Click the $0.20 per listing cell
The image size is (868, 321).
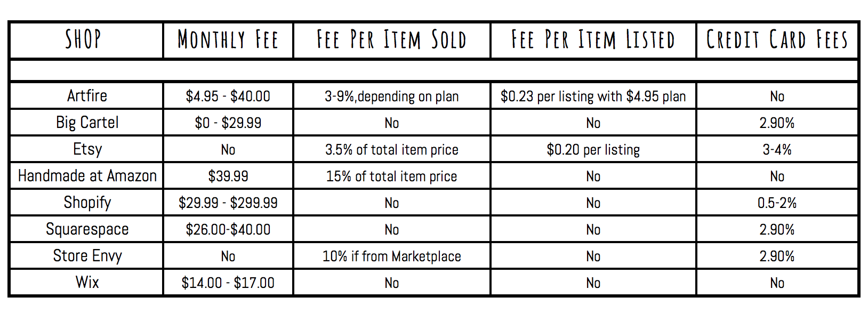(593, 150)
